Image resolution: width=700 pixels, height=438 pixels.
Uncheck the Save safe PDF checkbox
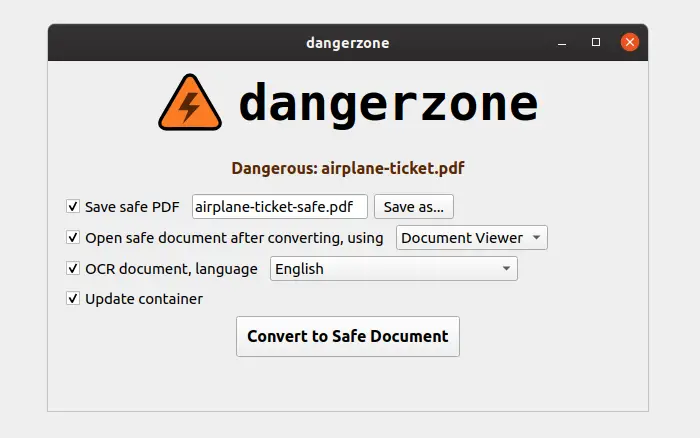[x=73, y=206]
